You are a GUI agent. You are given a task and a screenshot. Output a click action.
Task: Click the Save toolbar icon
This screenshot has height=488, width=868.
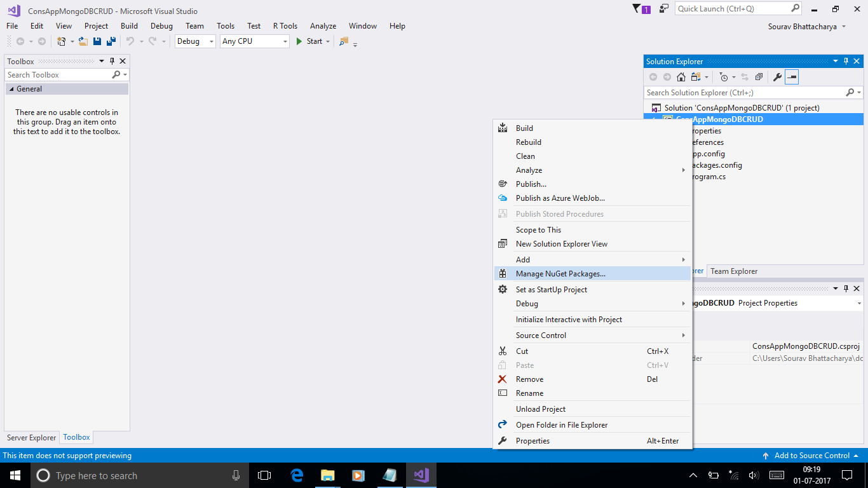(x=97, y=41)
